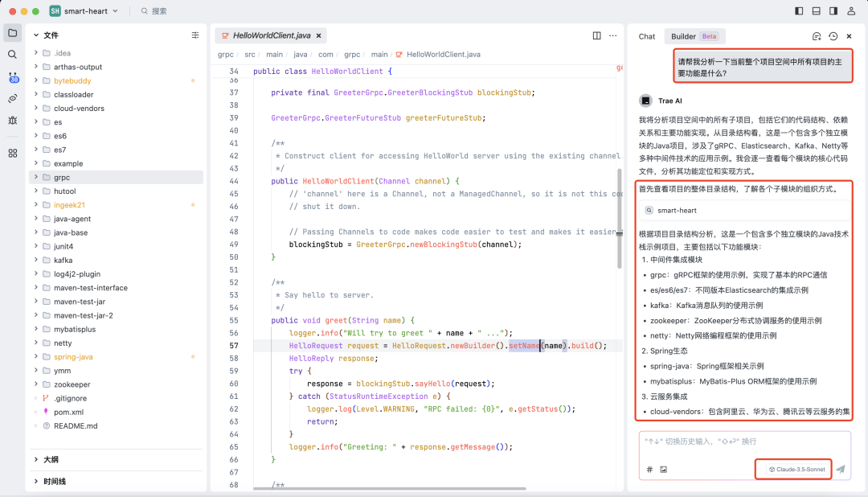Open the Run and Debug bug icon
Image resolution: width=868 pixels, height=497 pixels.
[13, 121]
